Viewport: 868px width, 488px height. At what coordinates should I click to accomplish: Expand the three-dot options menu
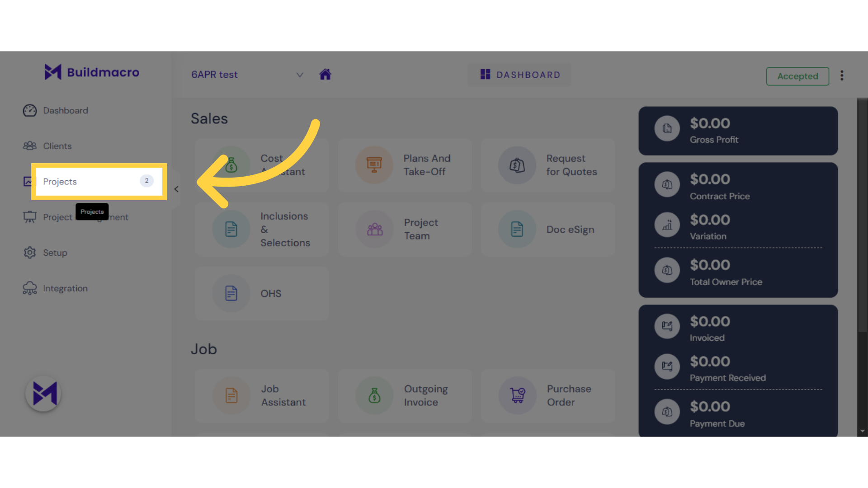coord(842,75)
